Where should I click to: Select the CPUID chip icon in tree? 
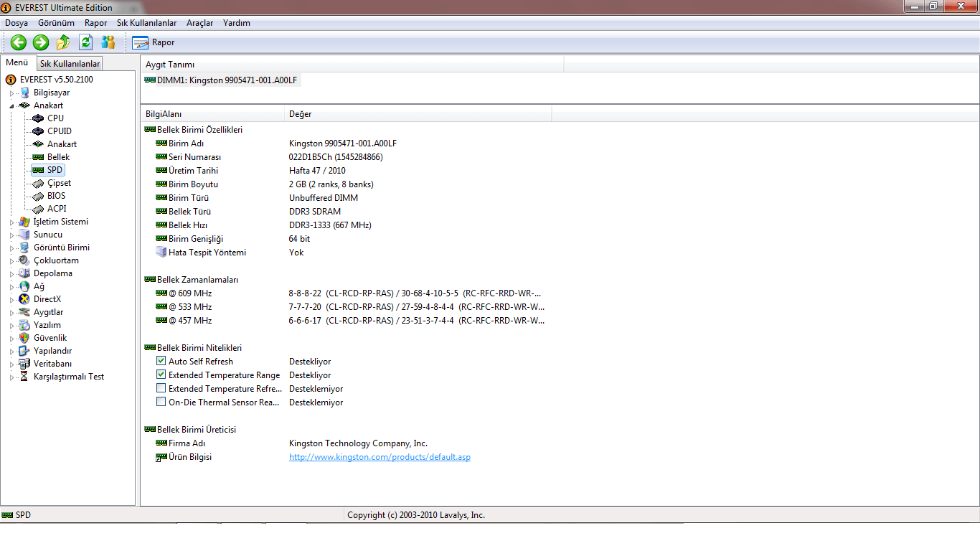pyautogui.click(x=38, y=131)
